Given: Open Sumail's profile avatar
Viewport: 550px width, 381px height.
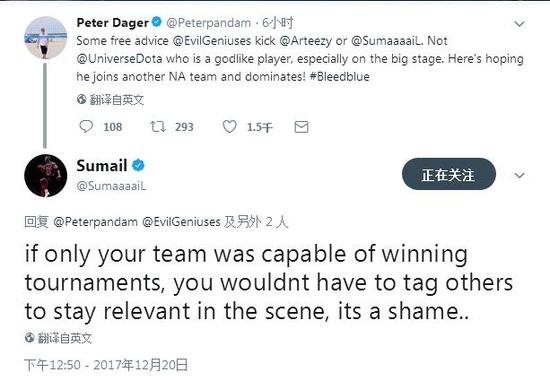Looking at the screenshot, I should pyautogui.click(x=46, y=175).
